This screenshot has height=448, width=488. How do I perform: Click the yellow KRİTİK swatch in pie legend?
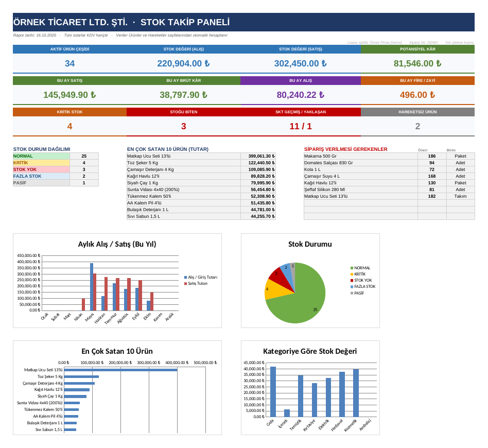352,274
